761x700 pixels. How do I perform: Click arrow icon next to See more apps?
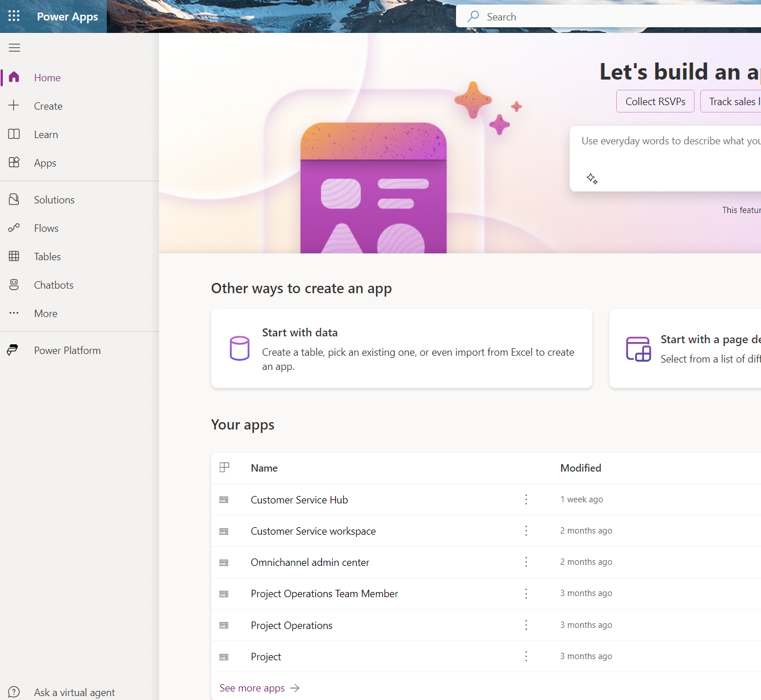tap(295, 688)
